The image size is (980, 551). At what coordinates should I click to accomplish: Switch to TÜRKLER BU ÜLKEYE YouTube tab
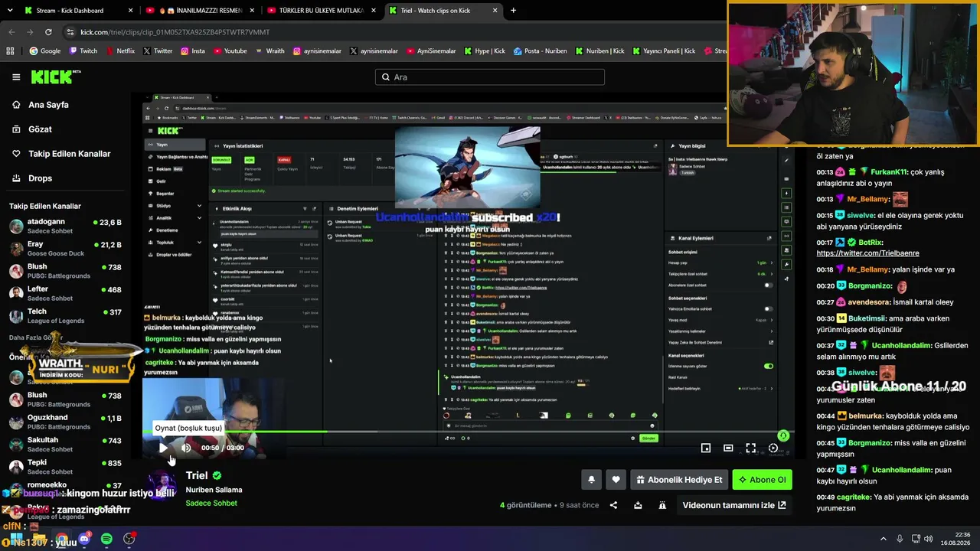(321, 11)
